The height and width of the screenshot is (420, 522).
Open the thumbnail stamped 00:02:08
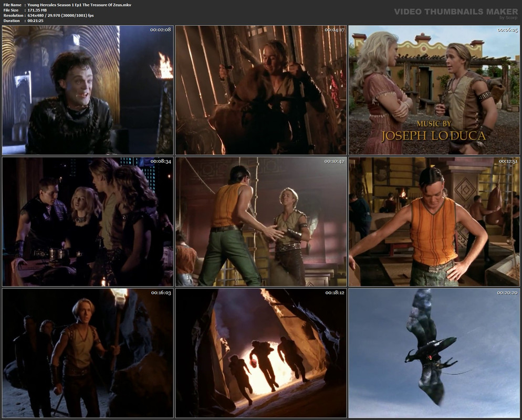[88, 90]
